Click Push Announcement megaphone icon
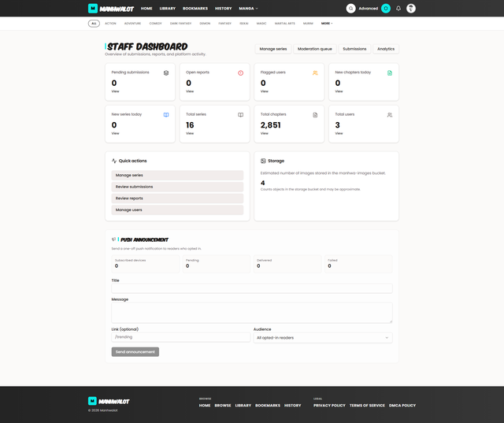 pos(113,239)
